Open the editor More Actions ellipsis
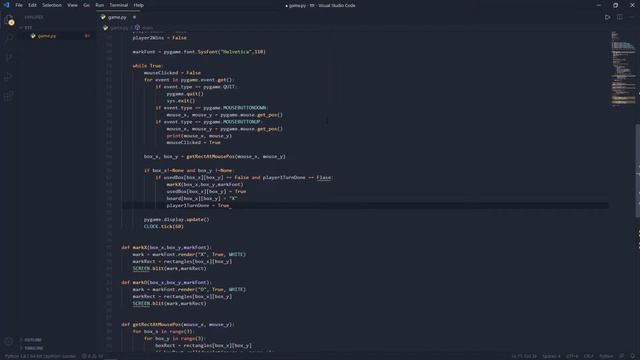The image size is (640, 360). click(631, 17)
